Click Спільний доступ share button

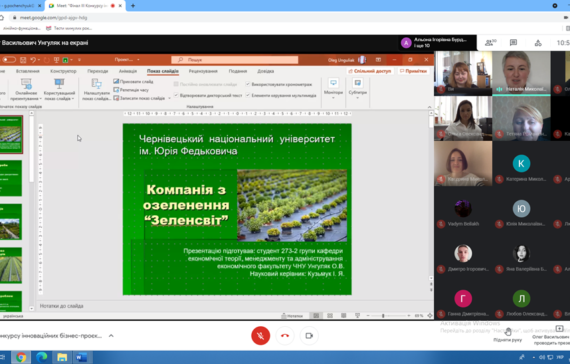click(369, 71)
